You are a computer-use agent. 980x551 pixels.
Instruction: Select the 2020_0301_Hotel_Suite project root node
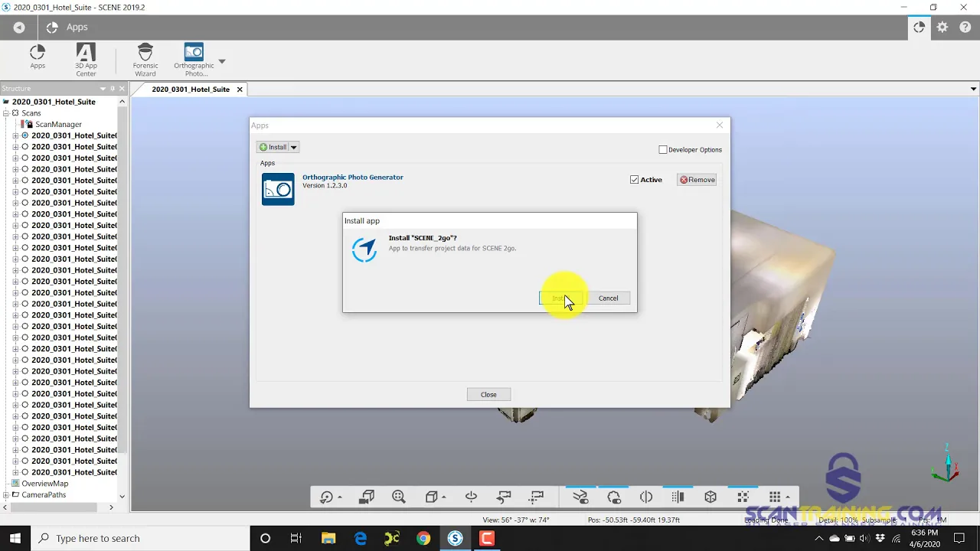[x=54, y=102]
